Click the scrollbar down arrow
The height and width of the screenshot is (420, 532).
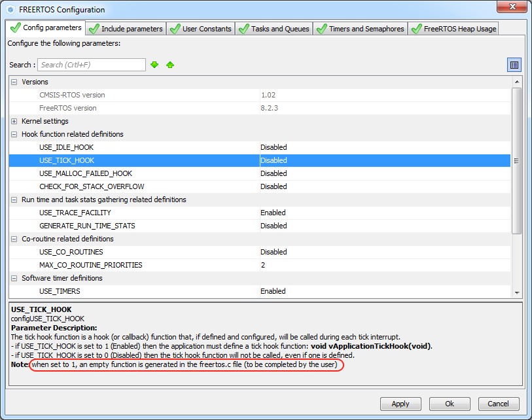click(x=517, y=293)
